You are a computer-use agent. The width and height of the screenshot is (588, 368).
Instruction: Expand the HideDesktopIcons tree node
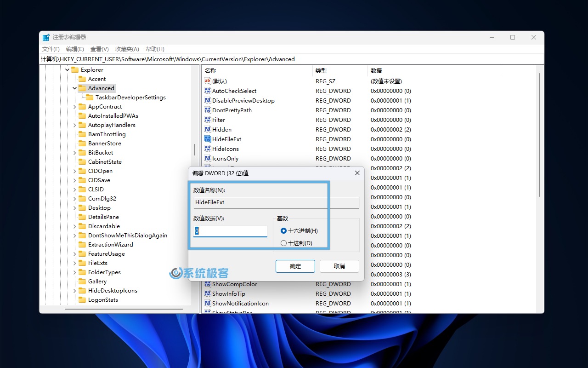[74, 291]
